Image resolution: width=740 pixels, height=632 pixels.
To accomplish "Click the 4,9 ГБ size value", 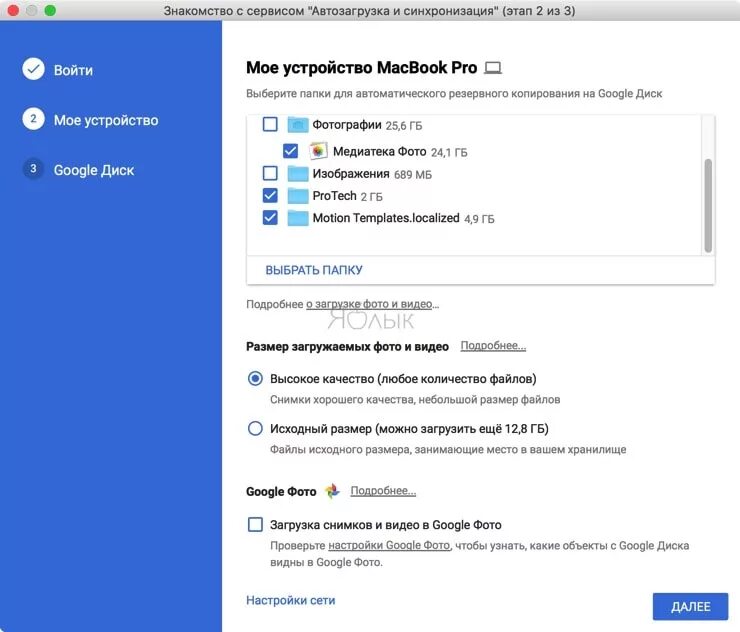I will click(479, 219).
